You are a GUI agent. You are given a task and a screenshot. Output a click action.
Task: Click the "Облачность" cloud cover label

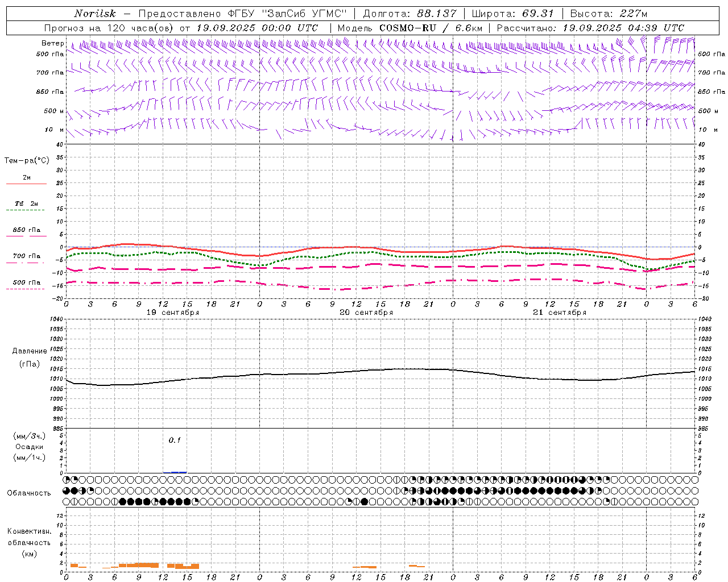(29, 493)
